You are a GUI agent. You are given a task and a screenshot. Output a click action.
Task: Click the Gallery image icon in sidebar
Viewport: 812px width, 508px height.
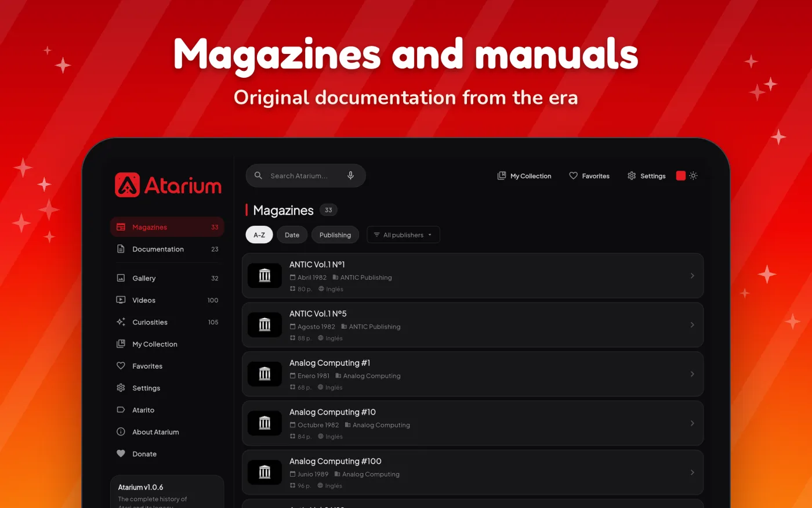pos(121,278)
